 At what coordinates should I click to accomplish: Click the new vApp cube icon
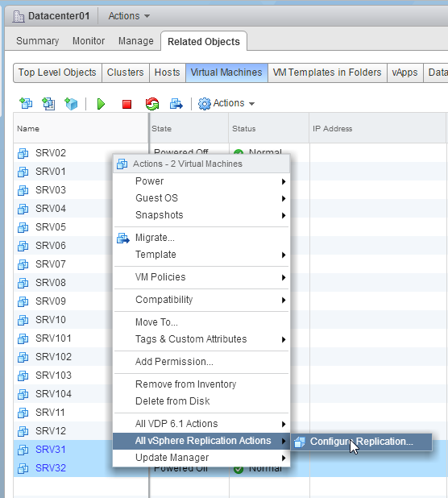[x=71, y=103]
